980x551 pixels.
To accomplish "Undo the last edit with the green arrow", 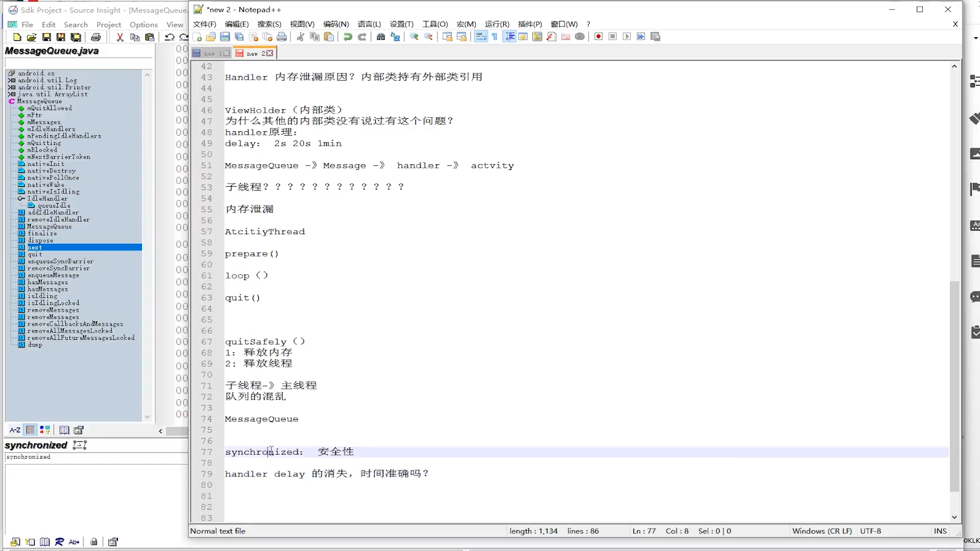I will click(347, 36).
